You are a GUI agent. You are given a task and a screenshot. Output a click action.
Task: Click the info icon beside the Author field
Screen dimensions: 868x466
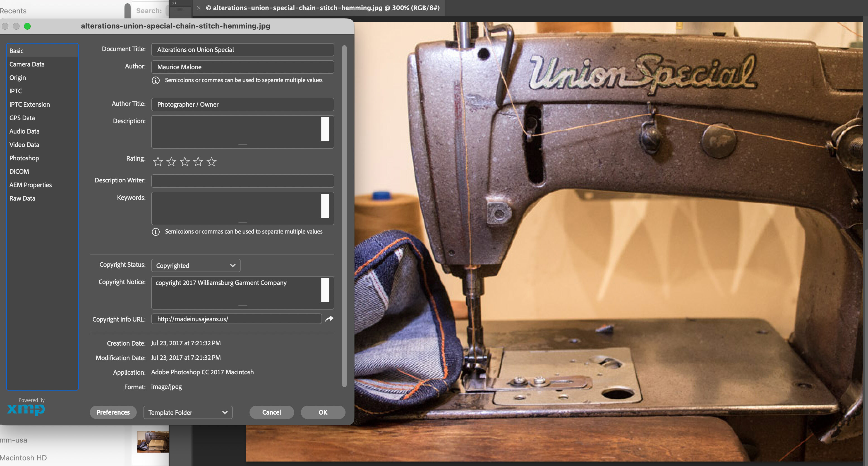click(156, 80)
